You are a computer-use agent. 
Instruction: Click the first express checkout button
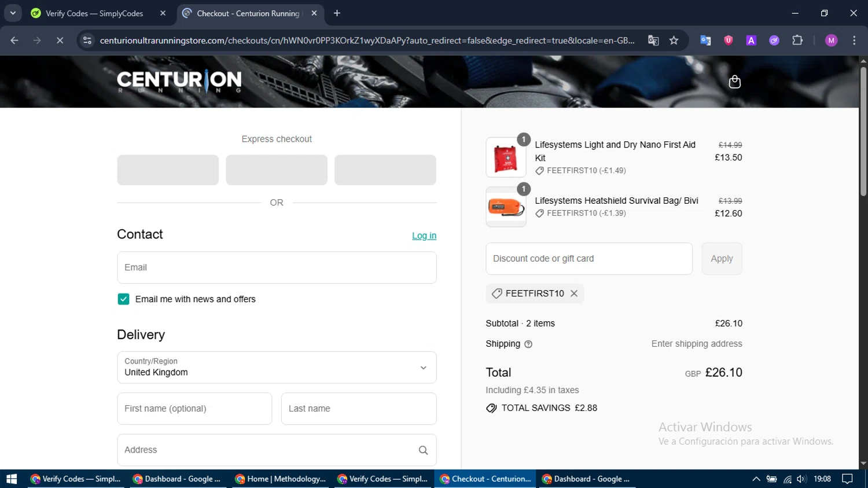coord(168,170)
